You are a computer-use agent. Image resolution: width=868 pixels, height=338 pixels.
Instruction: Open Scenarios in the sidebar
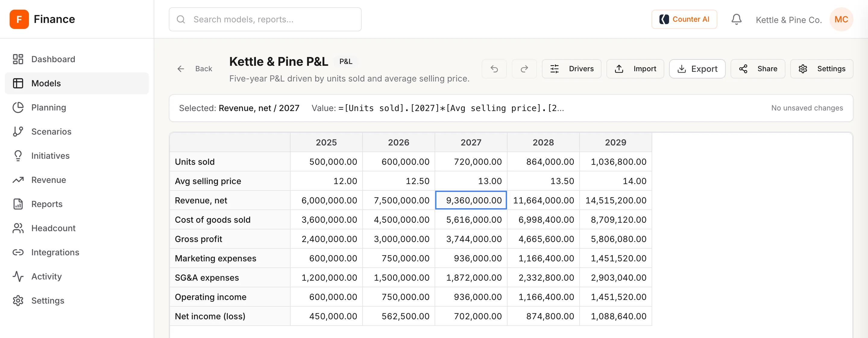[77, 132]
